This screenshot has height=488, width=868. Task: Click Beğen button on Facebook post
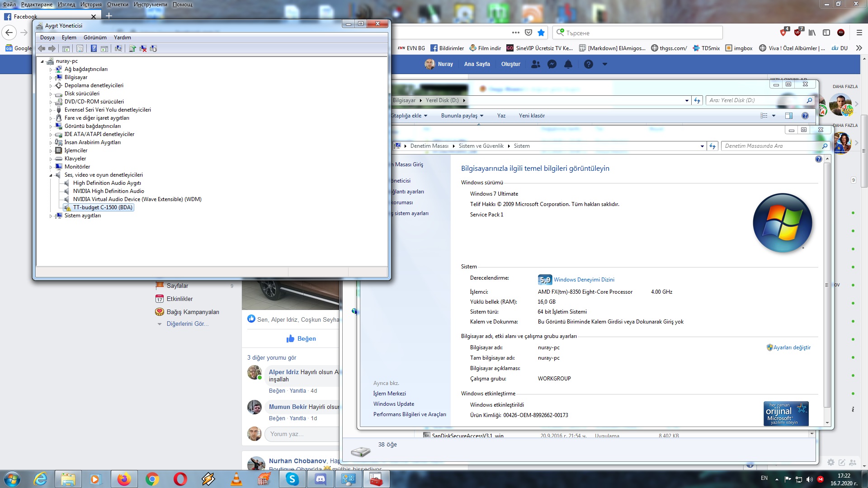click(301, 338)
